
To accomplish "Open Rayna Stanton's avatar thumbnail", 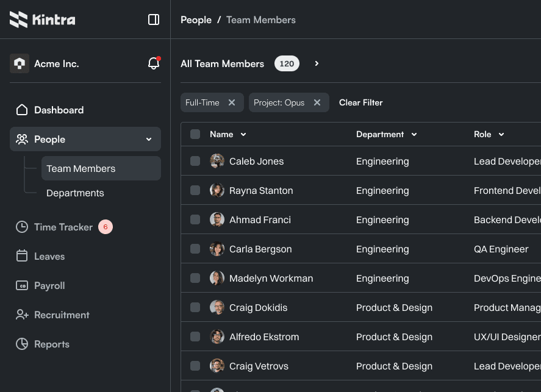I will click(217, 190).
